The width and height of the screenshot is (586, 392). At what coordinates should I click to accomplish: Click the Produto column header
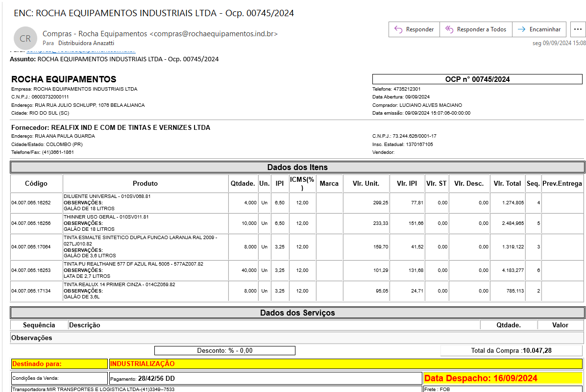145,184
